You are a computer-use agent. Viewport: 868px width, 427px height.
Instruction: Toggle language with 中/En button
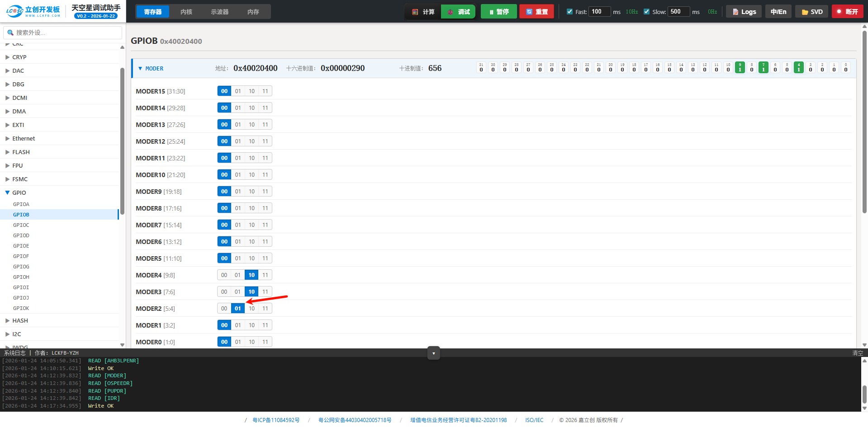(778, 12)
